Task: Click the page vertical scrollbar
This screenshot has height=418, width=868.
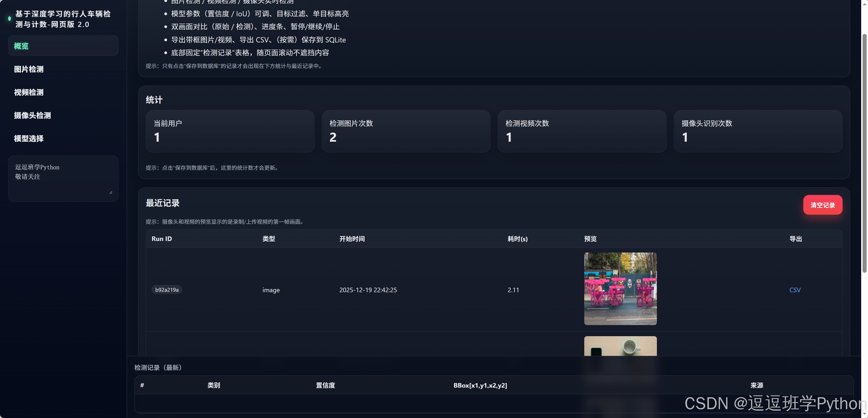Action: point(864,153)
